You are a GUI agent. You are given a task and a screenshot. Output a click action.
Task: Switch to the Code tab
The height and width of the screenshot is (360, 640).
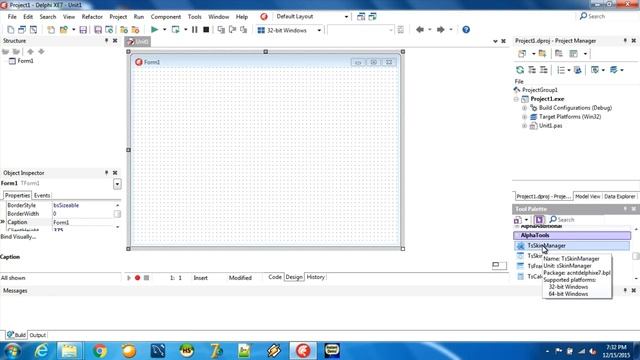275,277
